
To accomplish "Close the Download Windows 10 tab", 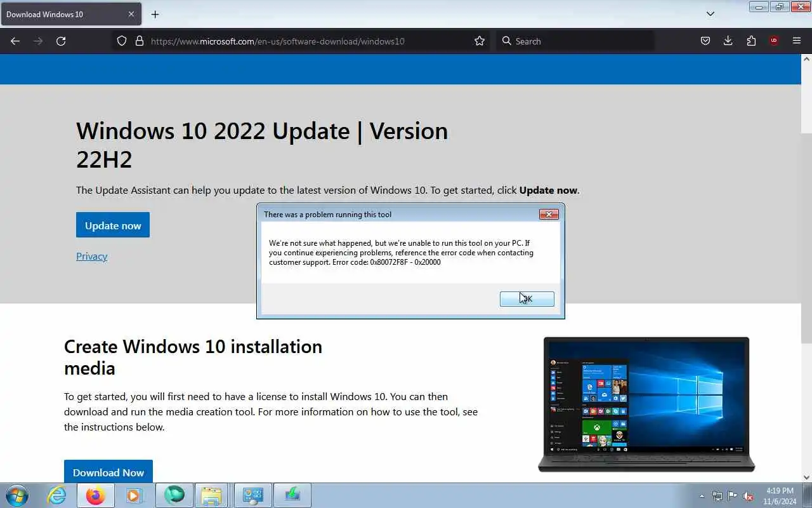I will coord(131,14).
